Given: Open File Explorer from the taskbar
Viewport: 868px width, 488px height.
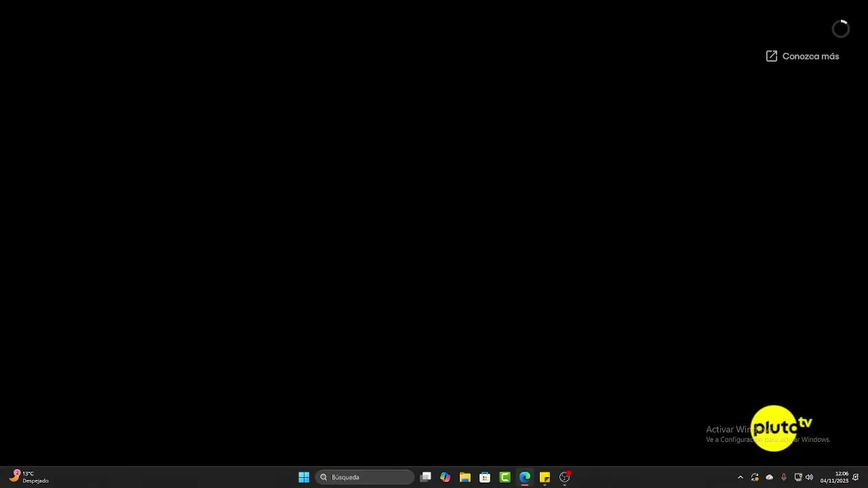Looking at the screenshot, I should (465, 477).
